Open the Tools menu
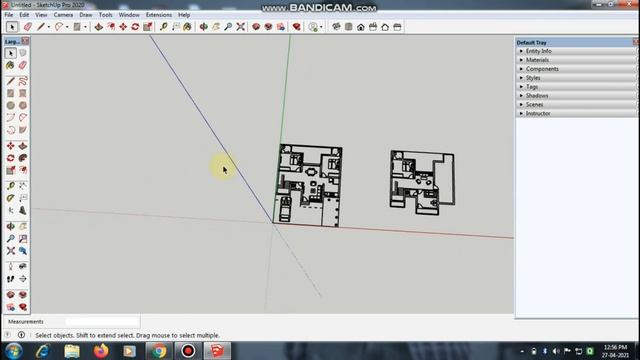 (x=105, y=15)
